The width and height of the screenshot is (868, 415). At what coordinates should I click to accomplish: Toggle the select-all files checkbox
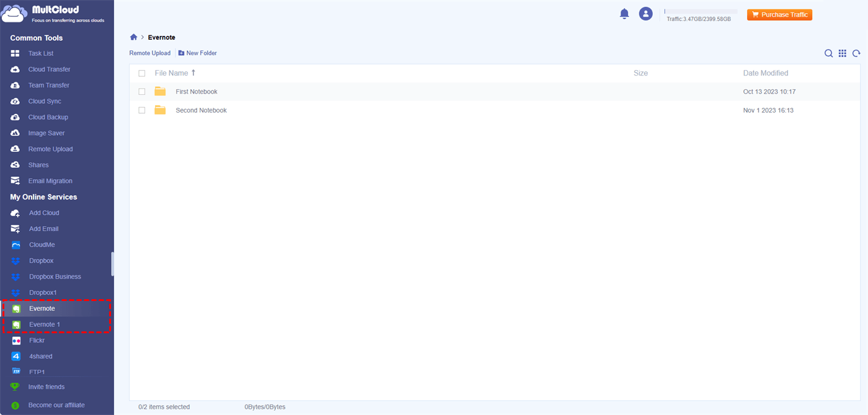[x=142, y=73]
